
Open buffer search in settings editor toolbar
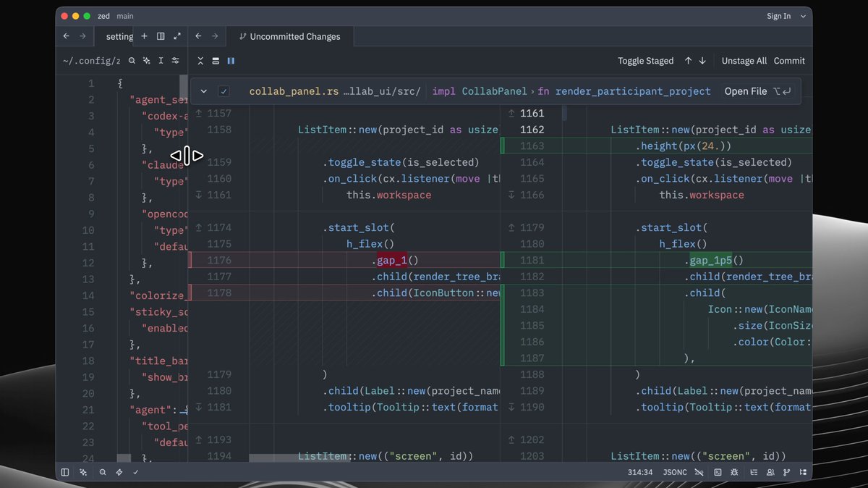132,61
